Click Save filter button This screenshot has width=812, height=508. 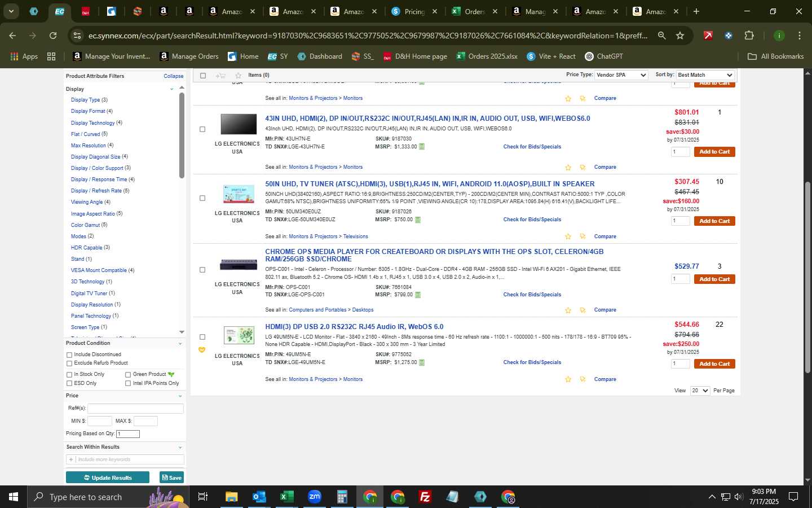tap(171, 478)
